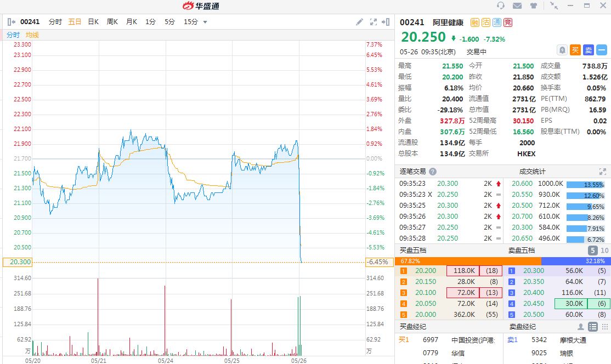Collapse the left panel beside 00241

[12, 22]
